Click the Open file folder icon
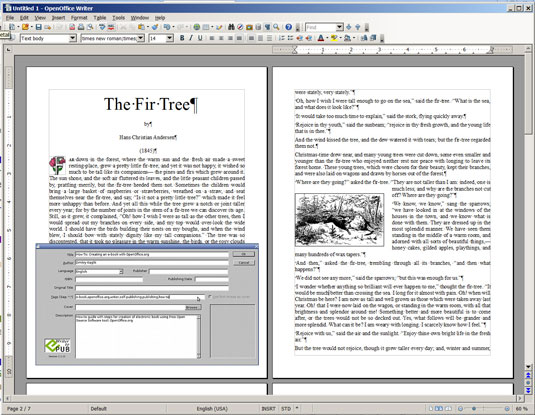The image size is (535, 415). point(25,27)
